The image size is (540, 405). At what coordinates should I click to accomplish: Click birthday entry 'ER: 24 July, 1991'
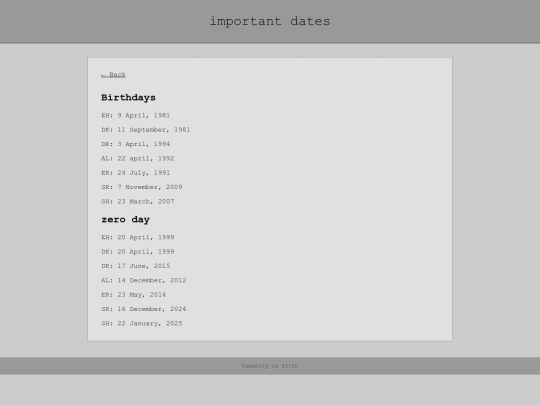pyautogui.click(x=136, y=173)
